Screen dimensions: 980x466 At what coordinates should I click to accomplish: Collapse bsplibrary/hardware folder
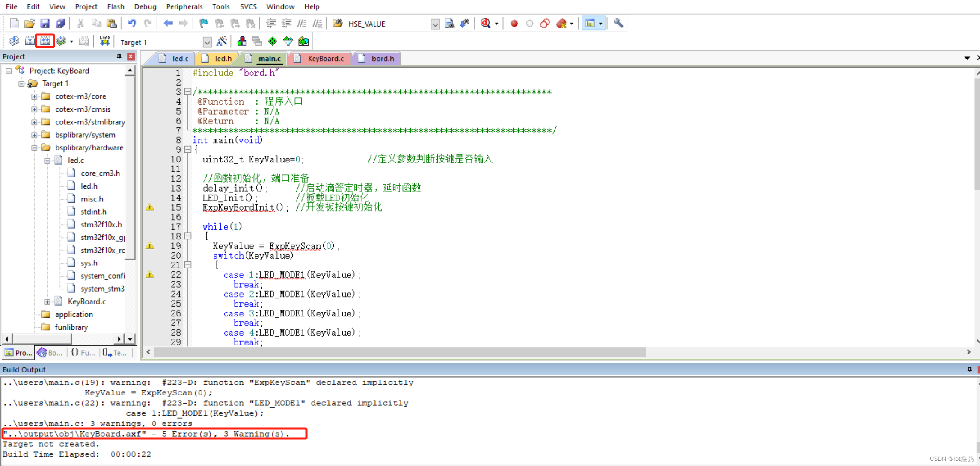point(34,148)
